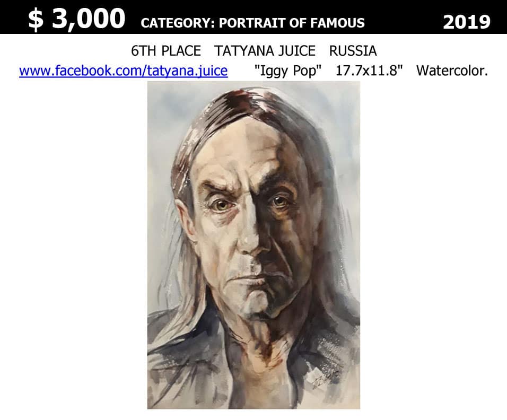The width and height of the screenshot is (507, 420).
Task: Select the 6TH PLACE text
Action: pos(166,51)
